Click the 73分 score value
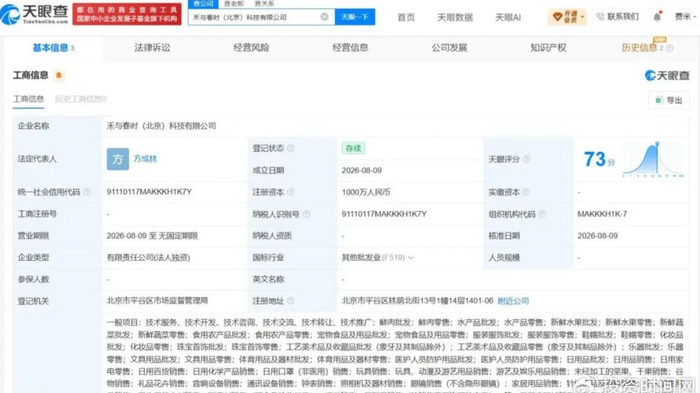 pyautogui.click(x=599, y=159)
